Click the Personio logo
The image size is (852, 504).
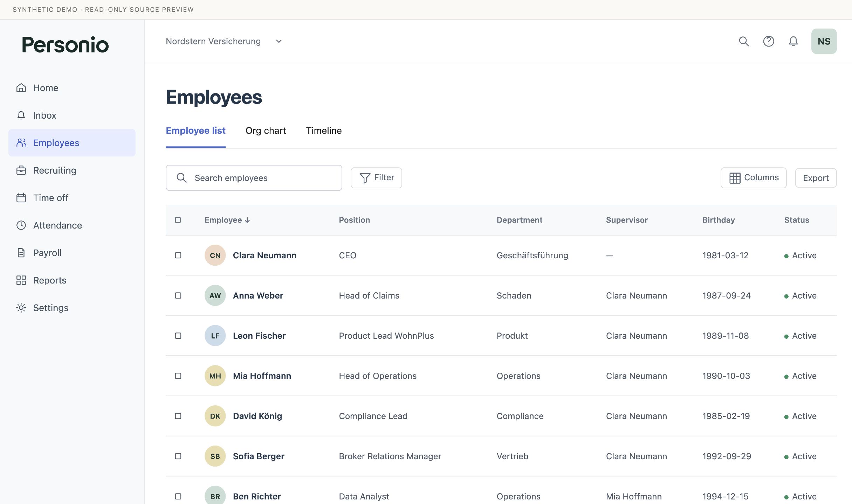click(65, 45)
